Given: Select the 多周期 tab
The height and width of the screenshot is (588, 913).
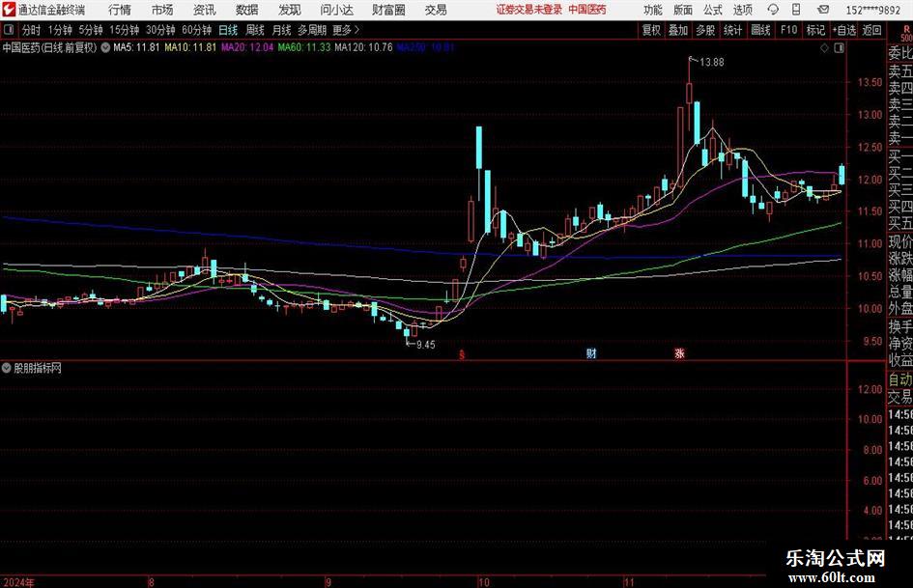Looking at the screenshot, I should (312, 30).
